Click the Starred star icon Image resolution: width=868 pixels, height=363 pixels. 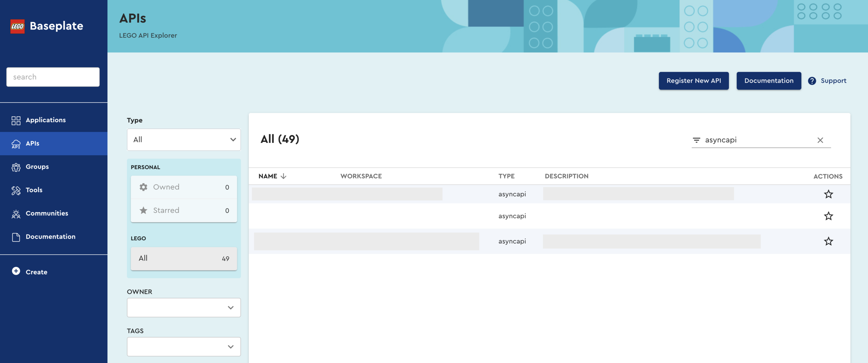point(143,210)
